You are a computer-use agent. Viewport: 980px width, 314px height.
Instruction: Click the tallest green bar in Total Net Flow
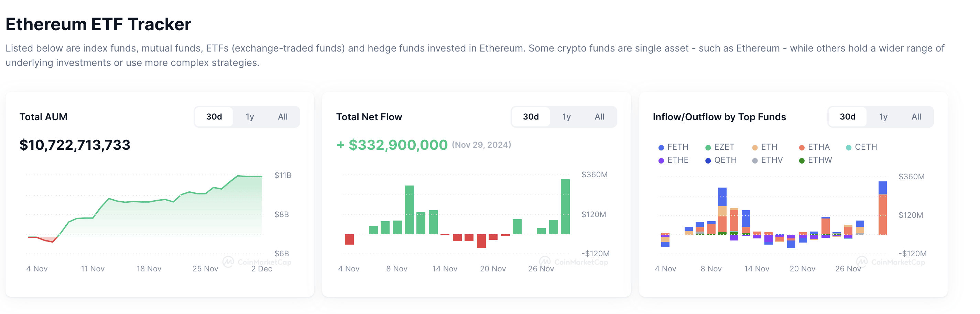point(565,207)
